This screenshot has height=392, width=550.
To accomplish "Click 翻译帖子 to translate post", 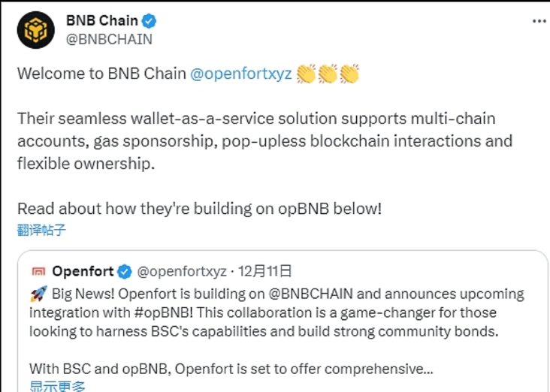I will tap(42, 230).
